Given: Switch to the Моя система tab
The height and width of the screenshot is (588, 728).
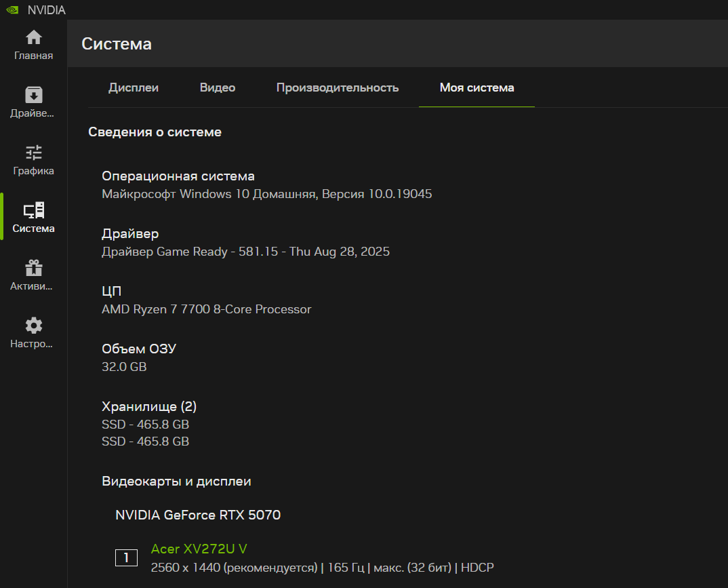Looking at the screenshot, I should tap(477, 87).
